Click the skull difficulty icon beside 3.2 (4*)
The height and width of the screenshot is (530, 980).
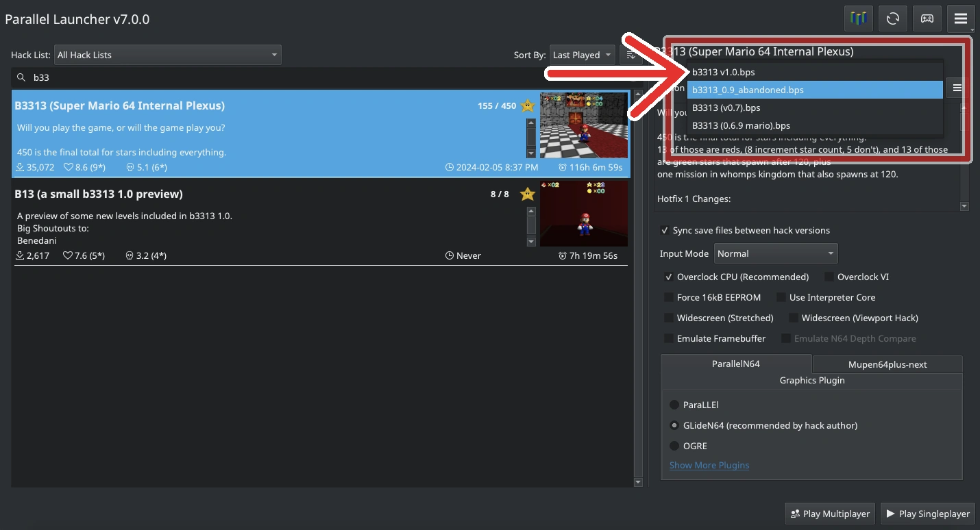(130, 255)
